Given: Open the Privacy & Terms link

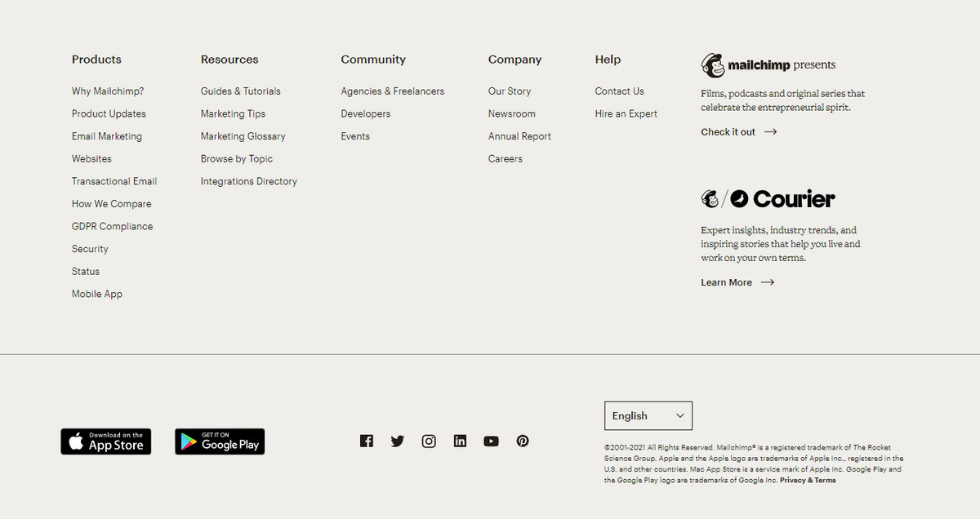Looking at the screenshot, I should (x=808, y=481).
